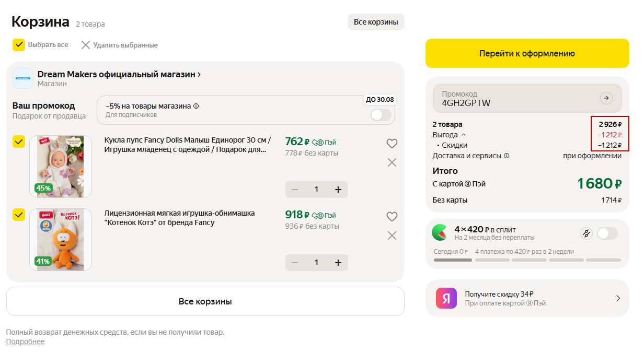644x353 pixels.
Task: Turn on the Split payment toggle
Action: coord(607,233)
